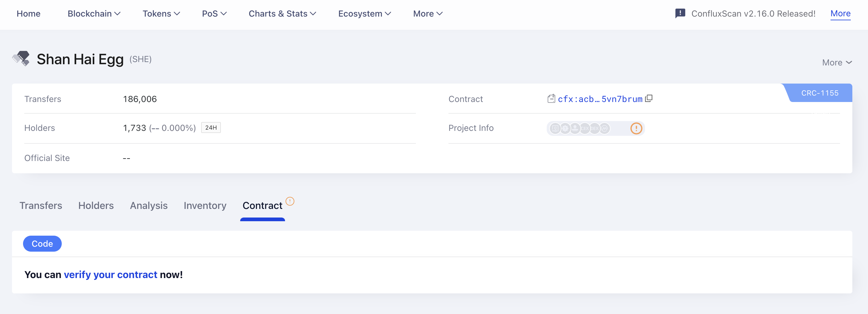The width and height of the screenshot is (868, 314).
Task: Open the token More dropdown at right
Action: click(x=837, y=62)
